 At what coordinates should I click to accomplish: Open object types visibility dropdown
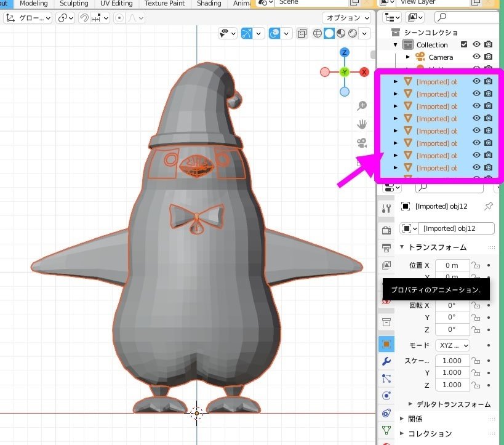(228, 33)
